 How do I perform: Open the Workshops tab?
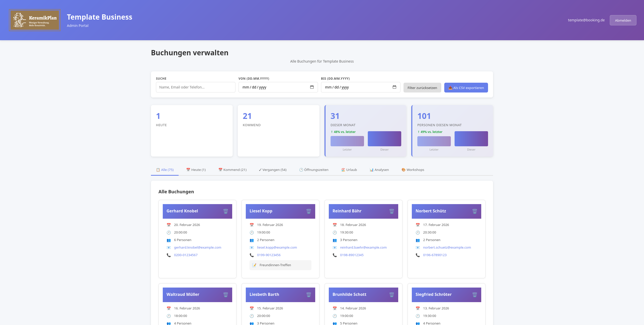[x=413, y=170]
